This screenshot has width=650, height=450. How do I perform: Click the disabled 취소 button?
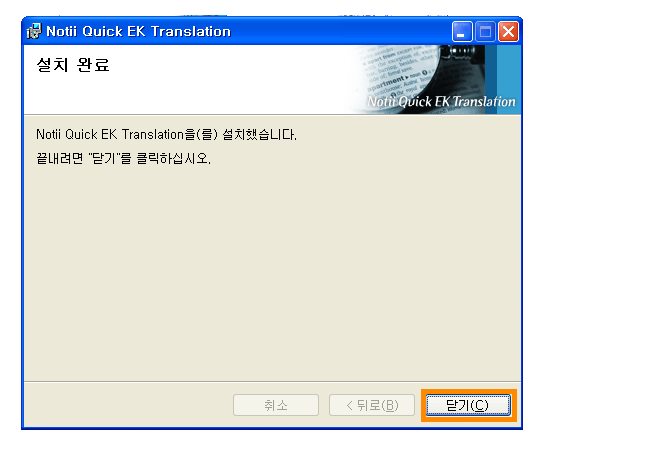tap(276, 405)
